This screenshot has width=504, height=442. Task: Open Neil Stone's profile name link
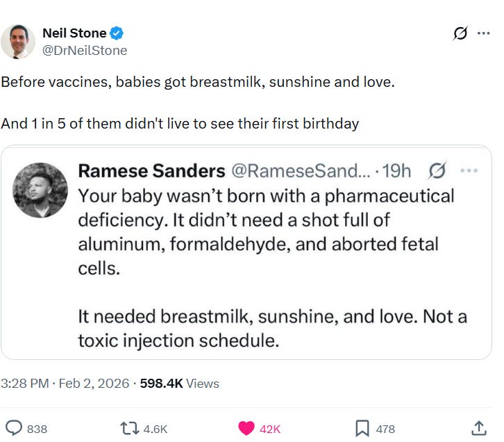[x=75, y=33]
